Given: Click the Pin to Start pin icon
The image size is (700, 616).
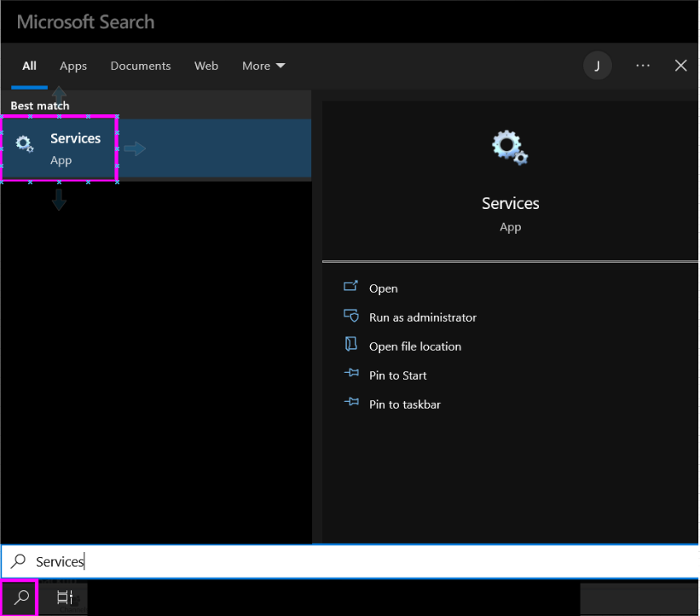Looking at the screenshot, I should point(351,373).
